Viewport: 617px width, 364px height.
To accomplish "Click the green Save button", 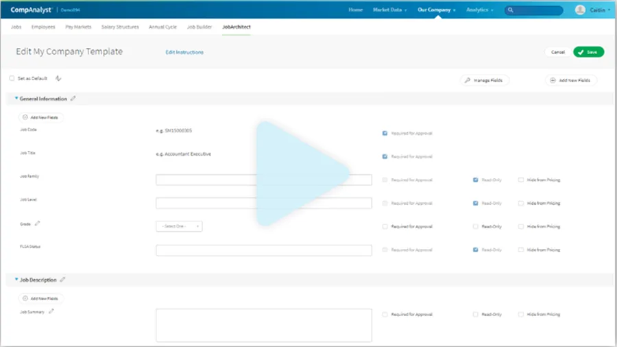I will [x=589, y=52].
